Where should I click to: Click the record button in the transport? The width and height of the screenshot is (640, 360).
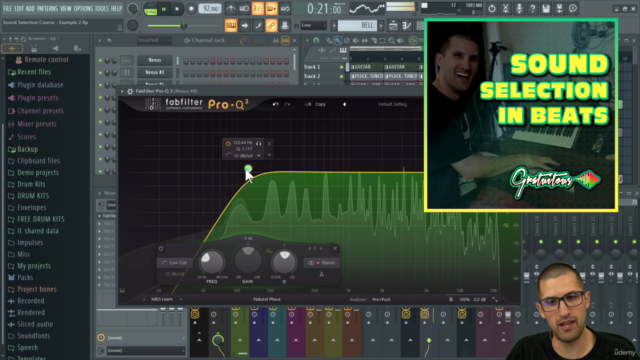tap(191, 9)
